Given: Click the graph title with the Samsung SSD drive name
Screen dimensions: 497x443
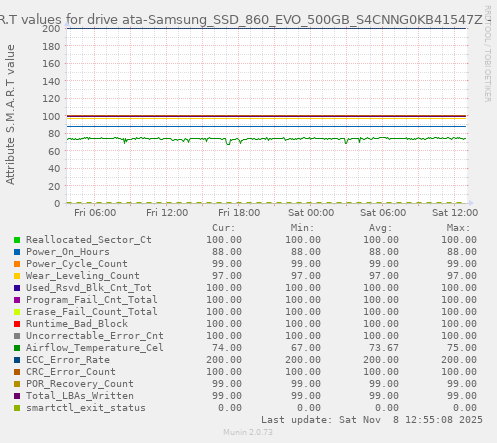Looking at the screenshot, I should (245, 20).
